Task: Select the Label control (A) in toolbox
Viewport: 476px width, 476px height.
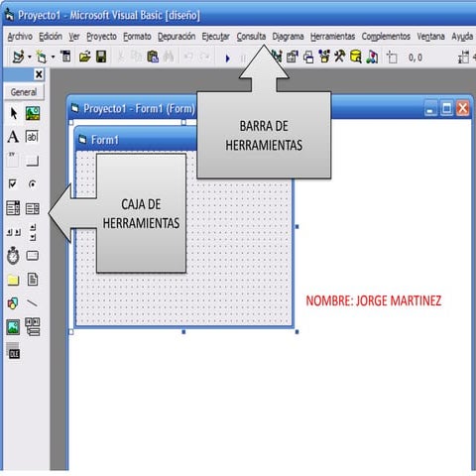Action: pyautogui.click(x=13, y=136)
